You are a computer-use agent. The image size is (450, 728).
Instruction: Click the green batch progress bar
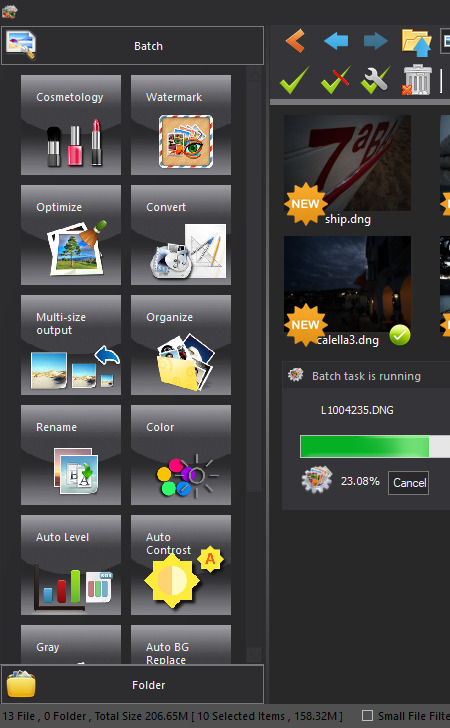click(375, 446)
